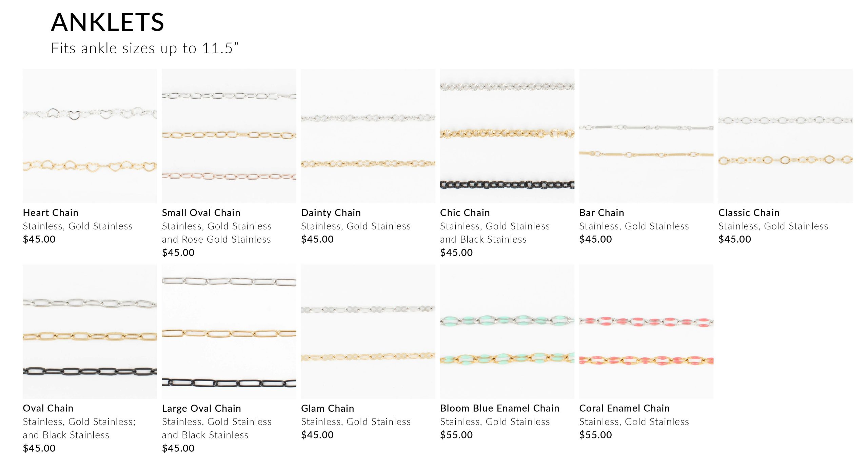The width and height of the screenshot is (868, 465).
Task: Click the ANKLETS page heading
Action: (107, 22)
